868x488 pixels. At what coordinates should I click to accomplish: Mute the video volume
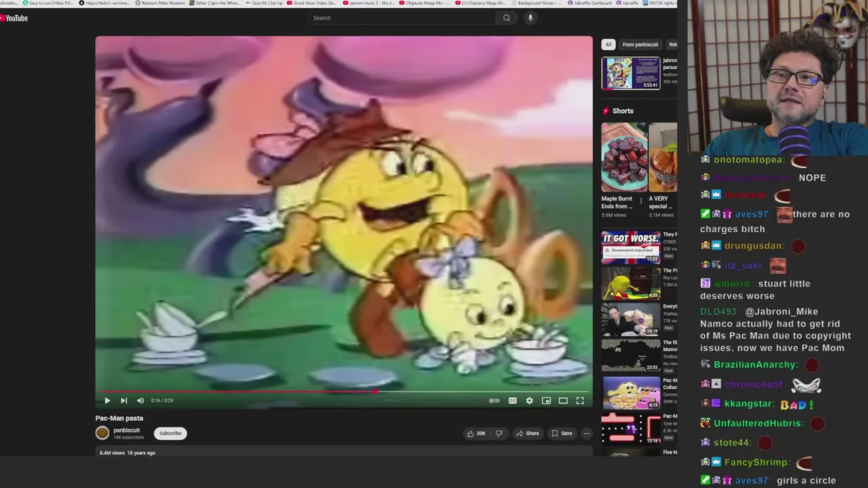point(140,401)
